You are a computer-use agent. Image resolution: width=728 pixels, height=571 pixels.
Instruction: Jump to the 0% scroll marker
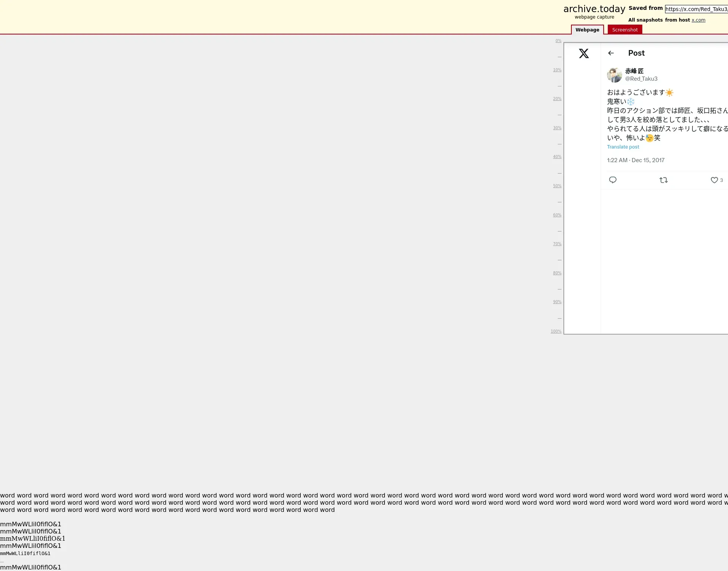[558, 41]
